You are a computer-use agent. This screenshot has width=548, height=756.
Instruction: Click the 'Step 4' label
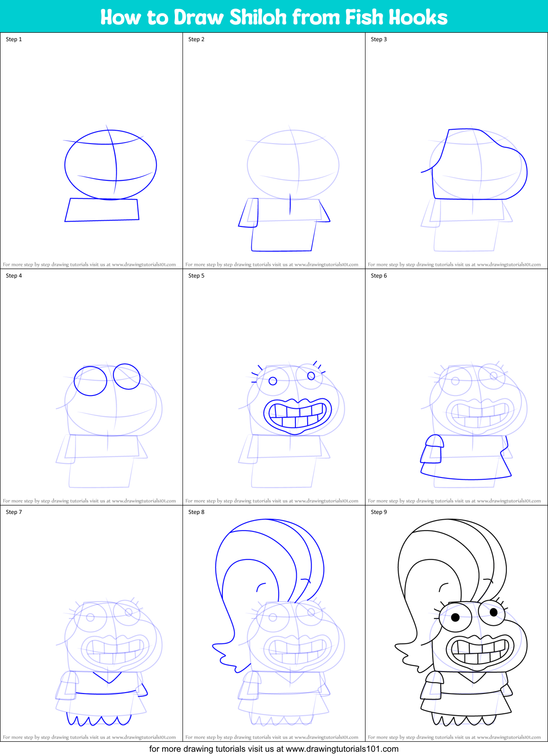pos(14,276)
